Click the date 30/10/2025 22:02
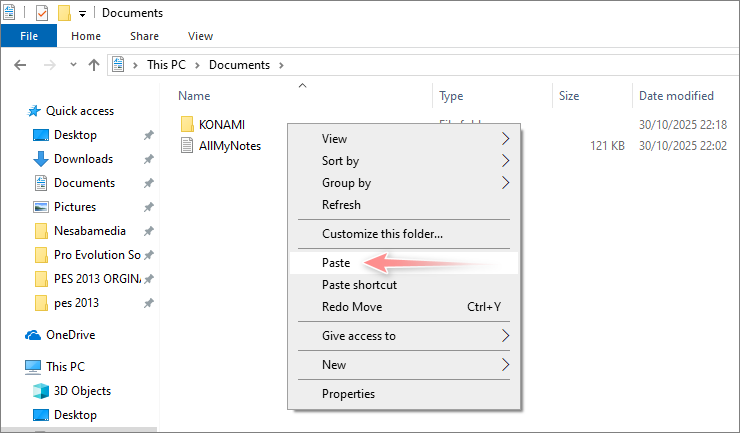The height and width of the screenshot is (433, 740). coord(683,146)
